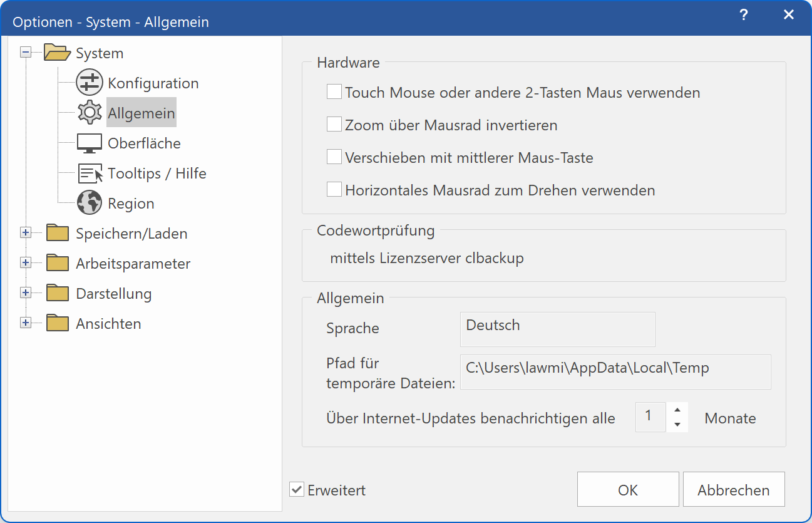812x523 pixels.
Task: Toggle Zoom über Mausrad invertieren
Action: (x=334, y=125)
